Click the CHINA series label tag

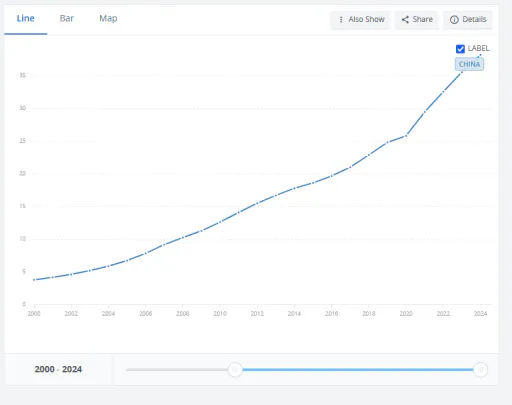[x=469, y=64]
